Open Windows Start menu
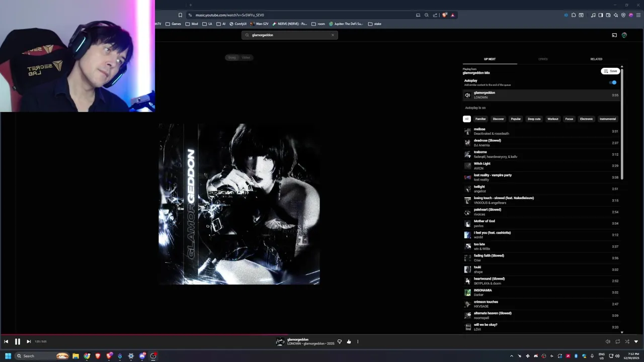The height and width of the screenshot is (362, 644). click(8, 356)
